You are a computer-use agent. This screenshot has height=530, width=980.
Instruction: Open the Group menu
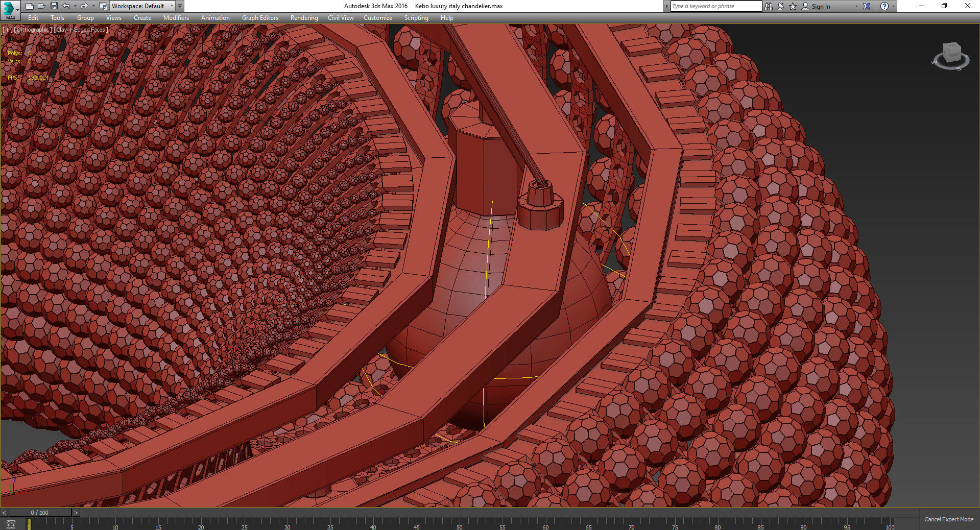[85, 18]
